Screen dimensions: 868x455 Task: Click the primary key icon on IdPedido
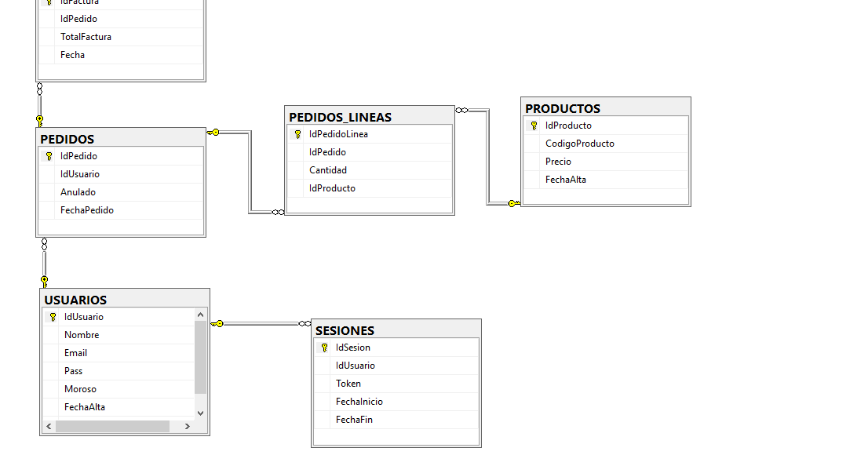[x=50, y=155]
